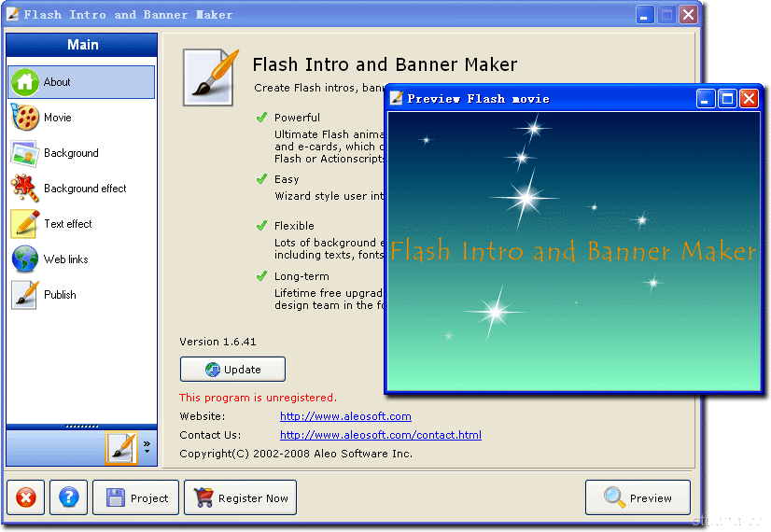Maximize the Preview Flash movie window
This screenshot has width=771, height=532.
click(727, 98)
